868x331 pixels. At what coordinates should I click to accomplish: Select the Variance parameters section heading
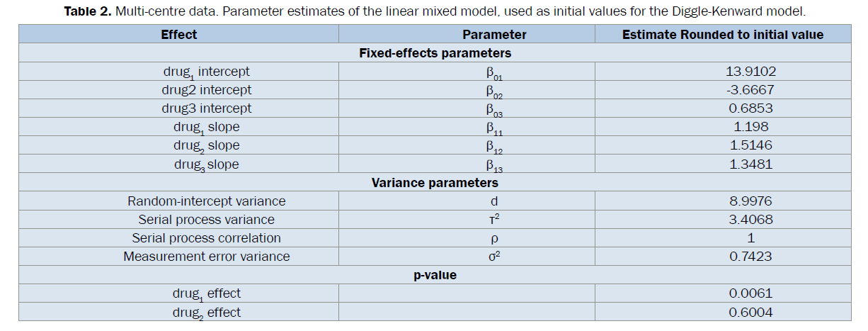click(x=435, y=183)
